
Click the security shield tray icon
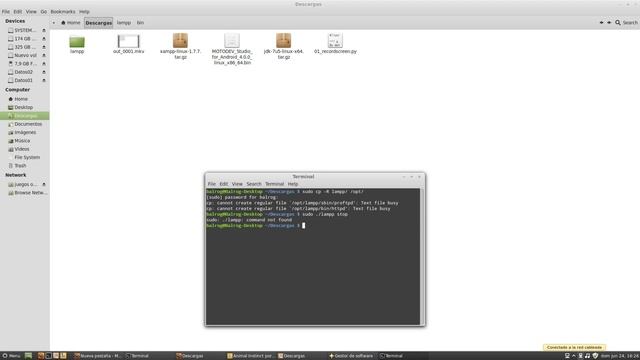595,356
